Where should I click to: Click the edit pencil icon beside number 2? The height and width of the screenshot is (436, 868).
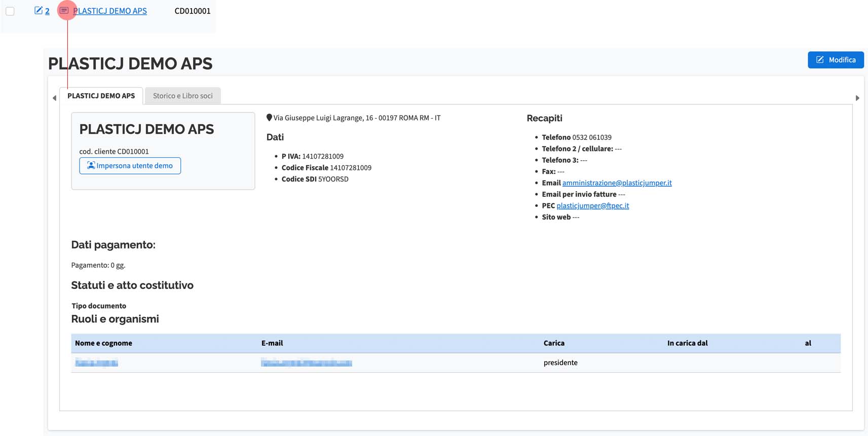(x=39, y=11)
